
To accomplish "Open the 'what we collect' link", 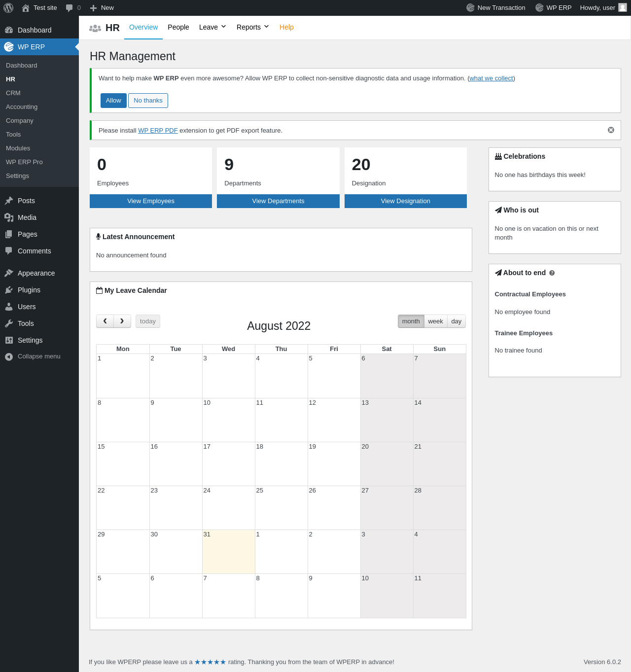I will coord(491,78).
